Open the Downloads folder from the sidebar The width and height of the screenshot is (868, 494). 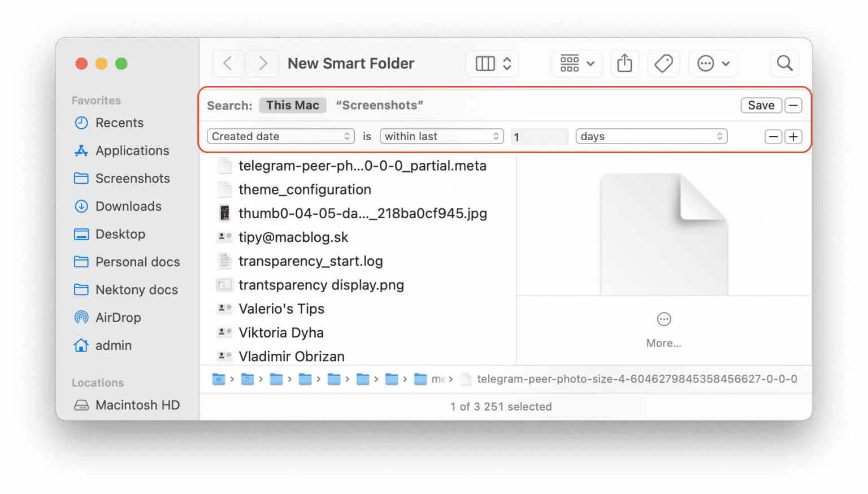(128, 206)
